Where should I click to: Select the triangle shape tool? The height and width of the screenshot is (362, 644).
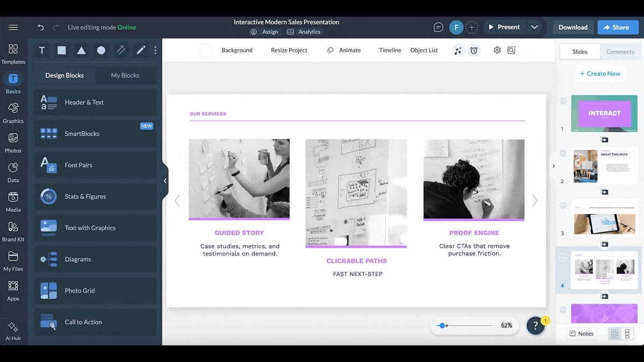click(x=81, y=50)
